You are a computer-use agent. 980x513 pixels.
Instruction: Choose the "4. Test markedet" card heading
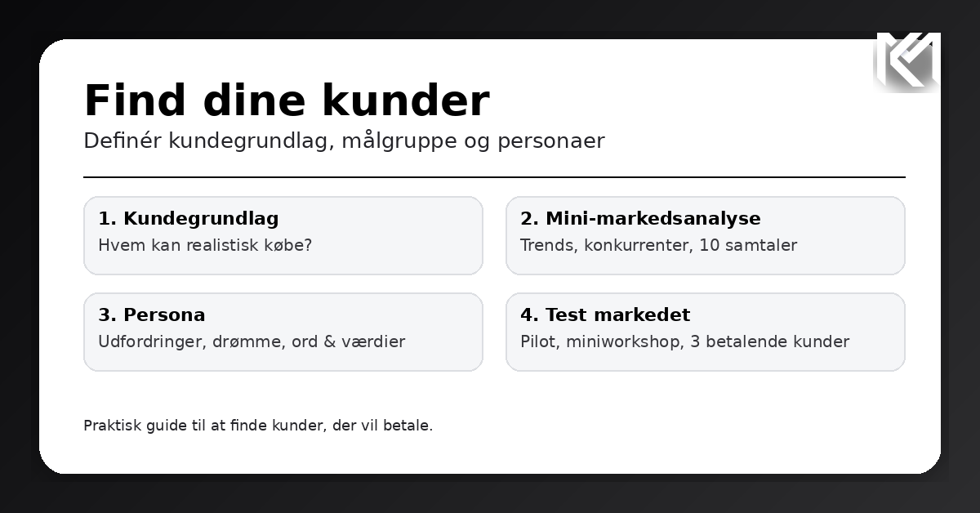coord(605,315)
